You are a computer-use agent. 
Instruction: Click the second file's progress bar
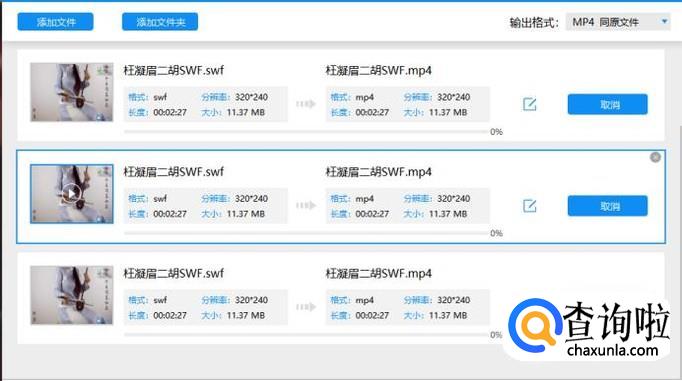click(x=306, y=233)
